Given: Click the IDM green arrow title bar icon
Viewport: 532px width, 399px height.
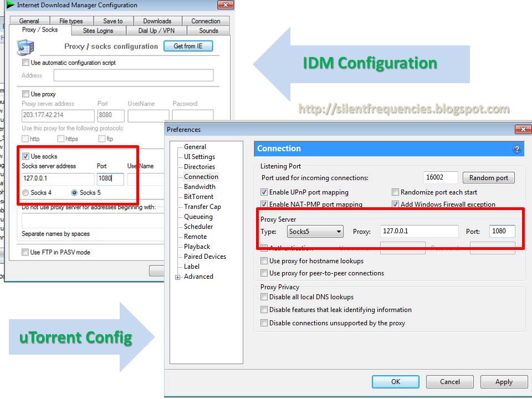Looking at the screenshot, I should click(10, 5).
